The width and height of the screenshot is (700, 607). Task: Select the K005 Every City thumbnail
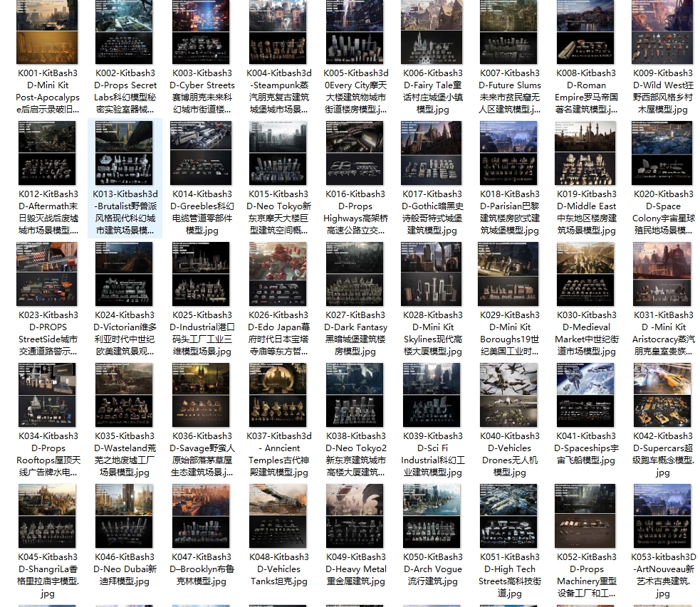(x=355, y=32)
